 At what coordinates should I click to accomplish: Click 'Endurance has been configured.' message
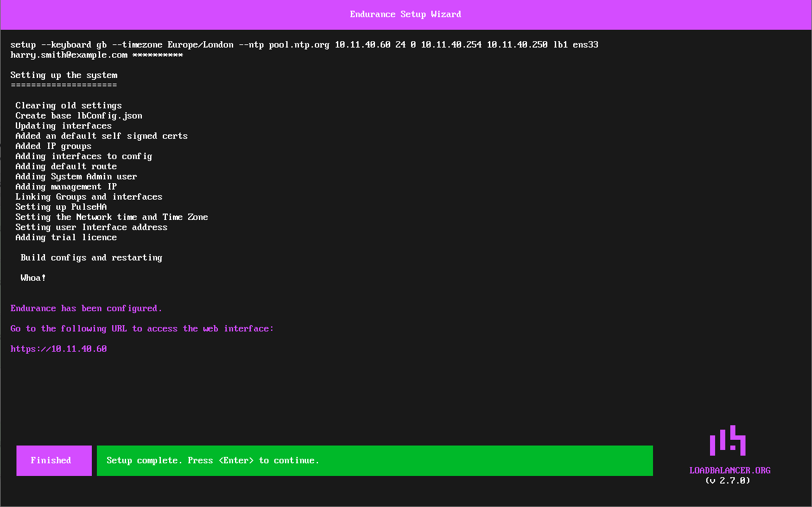pyautogui.click(x=87, y=309)
